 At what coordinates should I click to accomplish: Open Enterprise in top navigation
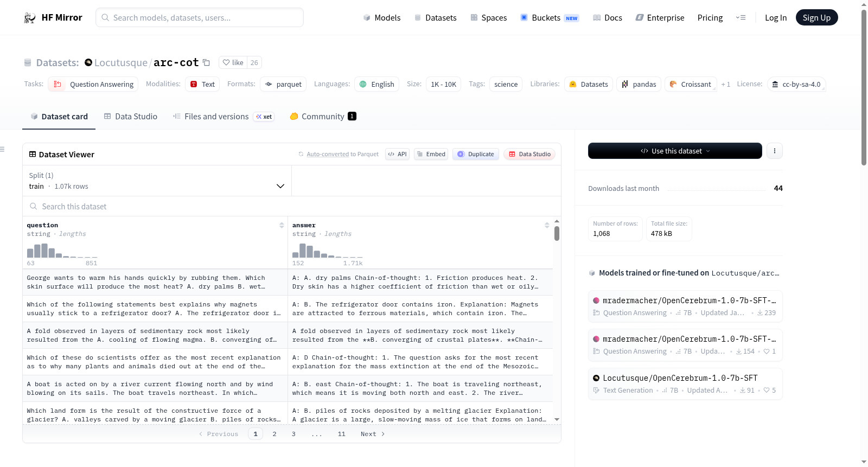pos(660,18)
